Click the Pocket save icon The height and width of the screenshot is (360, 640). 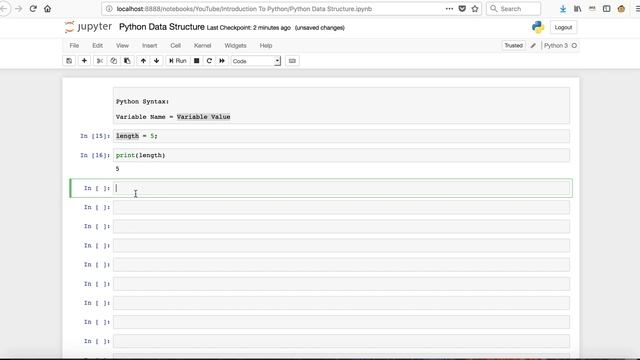[462, 9]
